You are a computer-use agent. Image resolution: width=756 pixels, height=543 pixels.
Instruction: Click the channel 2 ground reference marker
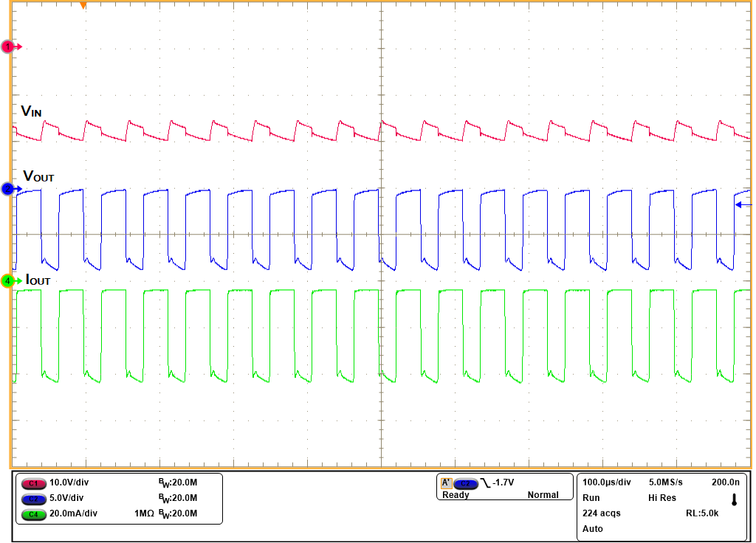point(6,190)
